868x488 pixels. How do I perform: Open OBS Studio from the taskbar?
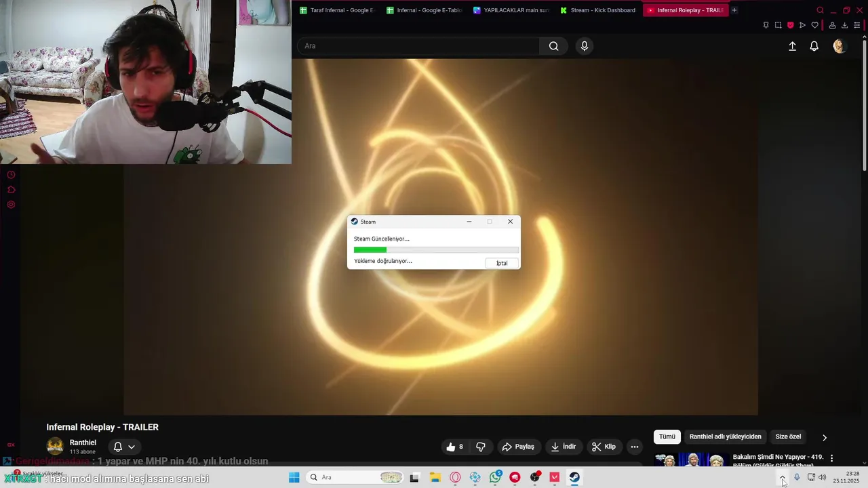point(535,477)
